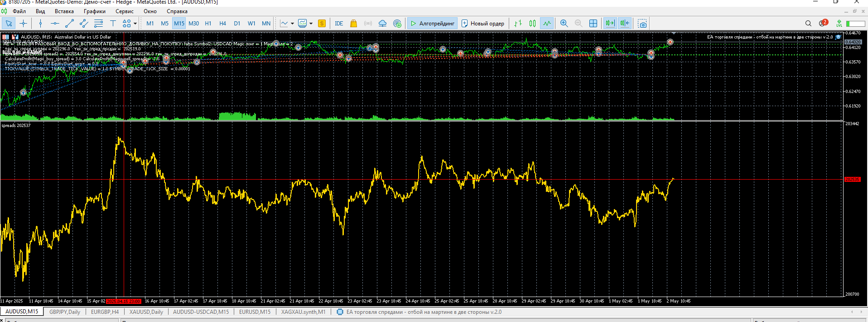This screenshot has width=868, height=322.
Task: Open the Market shopping bag icon
Action: click(353, 24)
